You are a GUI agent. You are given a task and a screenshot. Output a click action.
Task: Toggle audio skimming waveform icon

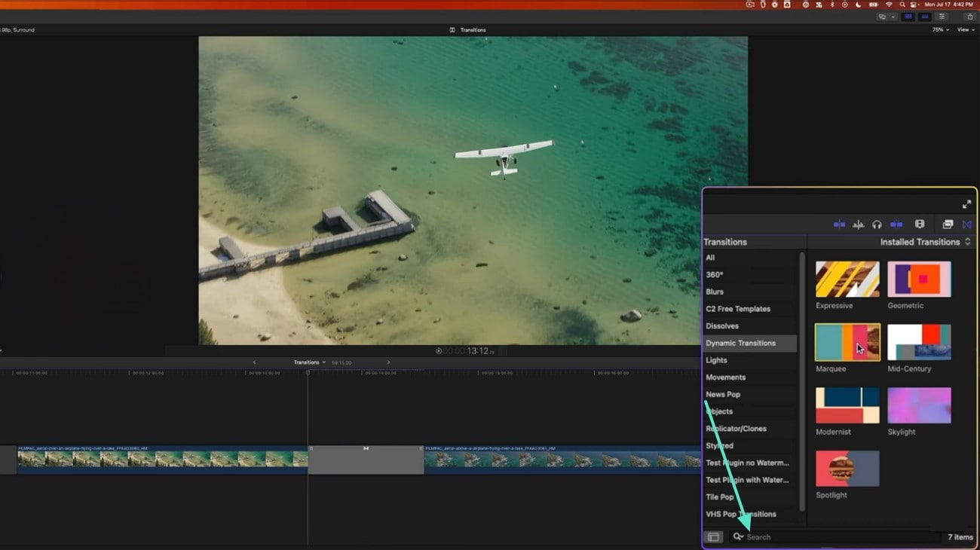point(858,225)
